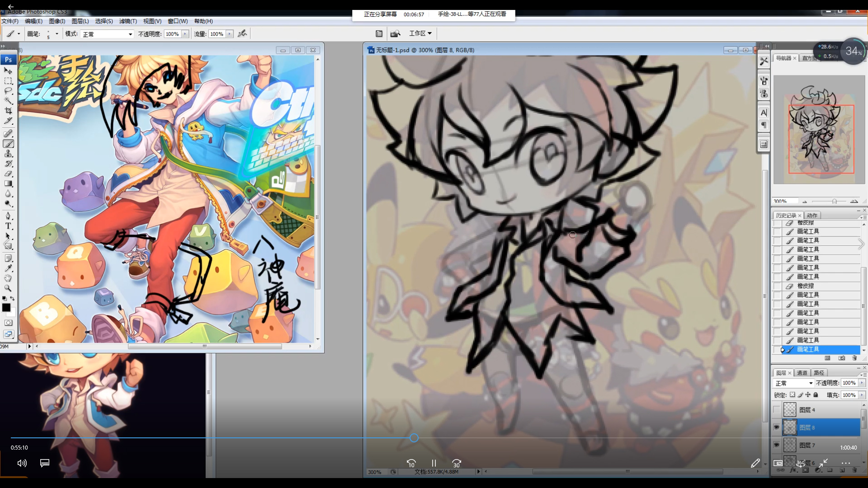Screen dimensions: 868x488
Task: Select the Pen tool
Action: (x=8, y=216)
